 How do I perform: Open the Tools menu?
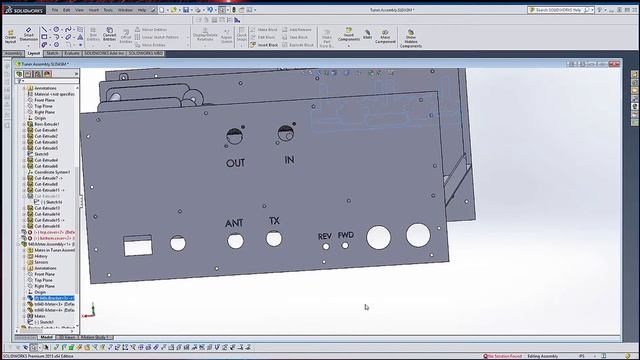(108, 10)
